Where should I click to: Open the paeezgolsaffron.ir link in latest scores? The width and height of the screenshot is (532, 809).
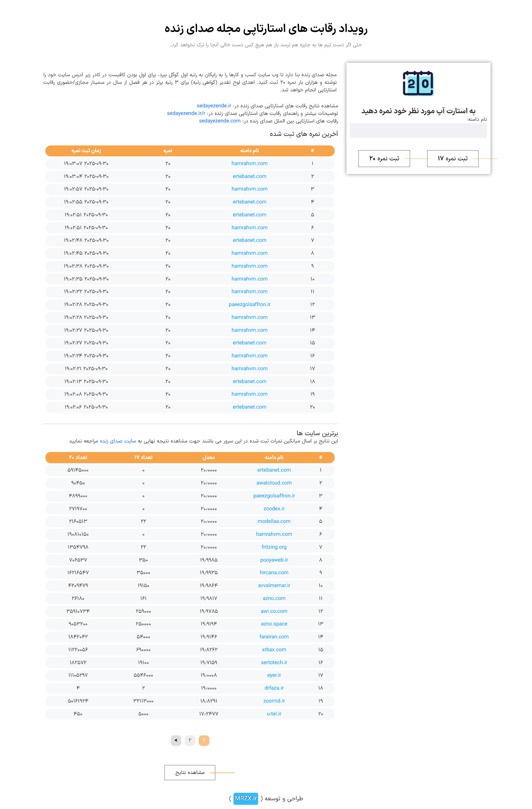click(x=249, y=304)
